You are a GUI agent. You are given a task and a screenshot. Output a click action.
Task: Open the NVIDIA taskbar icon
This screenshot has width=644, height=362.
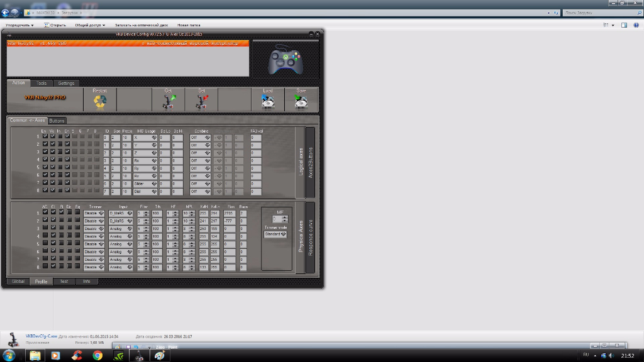[x=118, y=356]
